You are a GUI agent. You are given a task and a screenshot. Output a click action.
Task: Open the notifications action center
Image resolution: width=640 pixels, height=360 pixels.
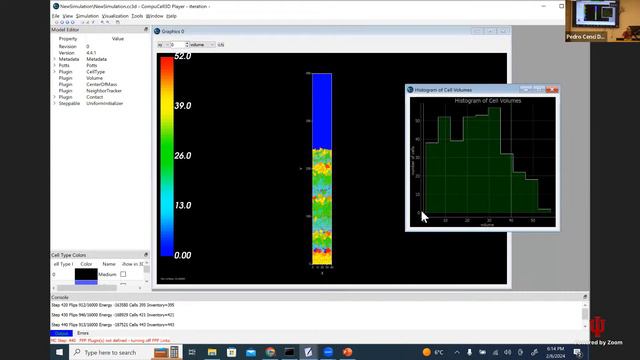[x=578, y=352]
